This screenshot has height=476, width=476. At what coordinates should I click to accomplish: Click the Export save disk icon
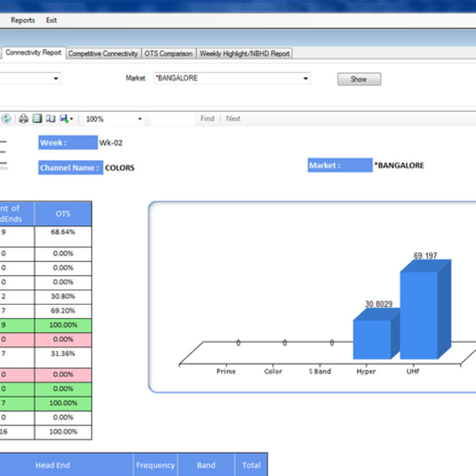click(64, 119)
